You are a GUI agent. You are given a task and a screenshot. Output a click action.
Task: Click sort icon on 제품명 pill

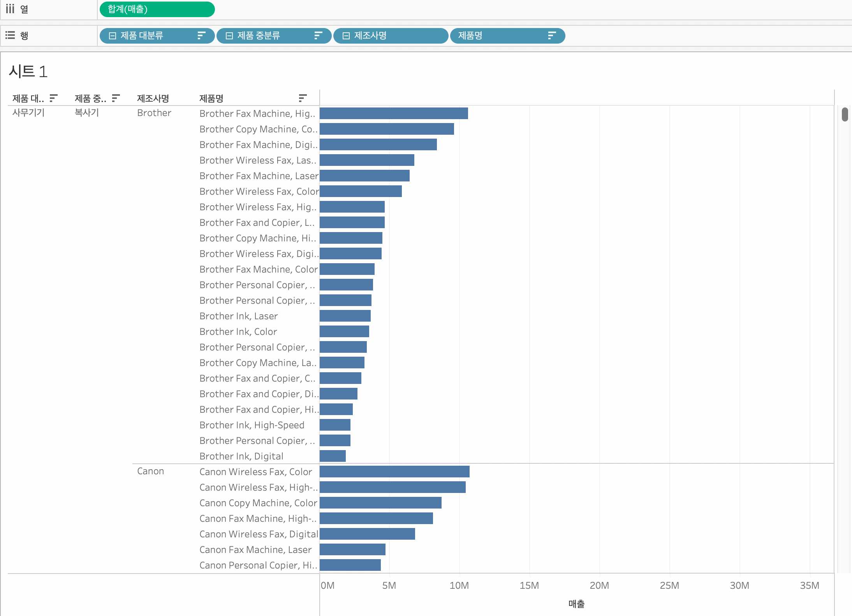(552, 36)
